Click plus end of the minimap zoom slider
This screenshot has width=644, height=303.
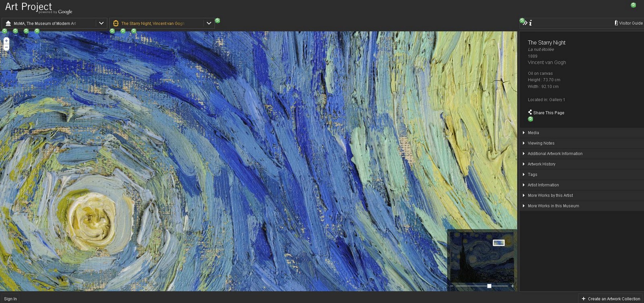point(512,286)
